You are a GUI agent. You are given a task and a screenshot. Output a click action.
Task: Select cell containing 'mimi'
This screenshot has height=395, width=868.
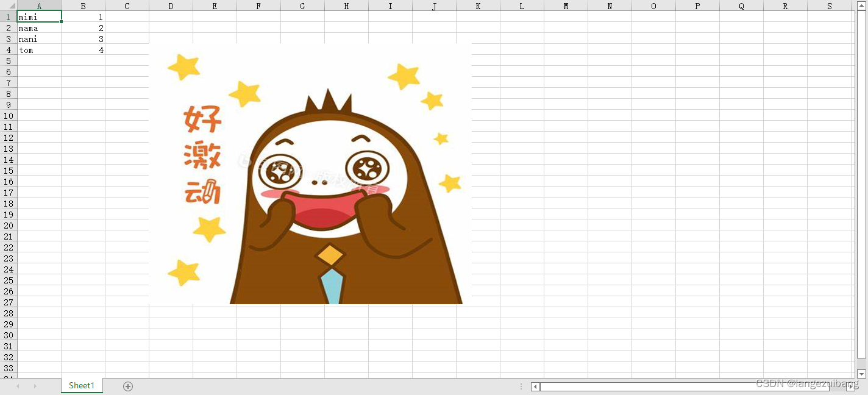pyautogui.click(x=39, y=17)
